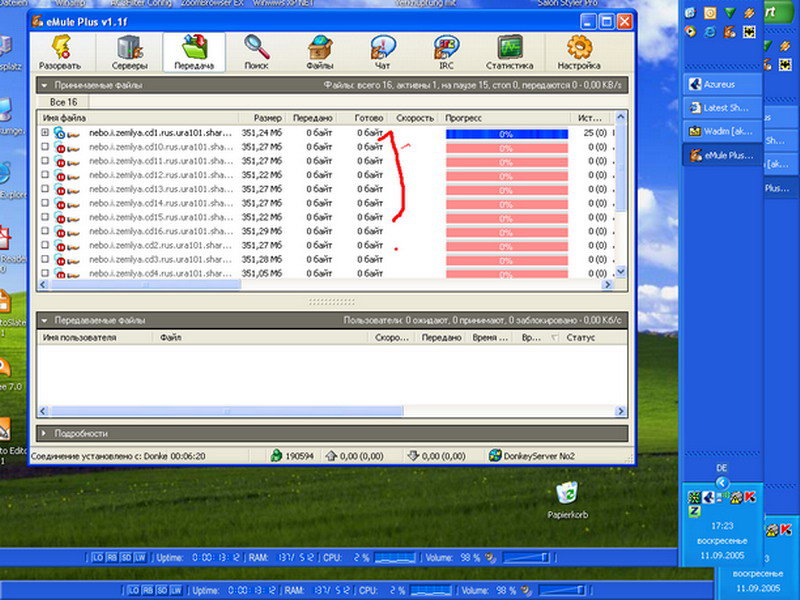
Task: Click the DE language indicator
Action: tap(721, 468)
